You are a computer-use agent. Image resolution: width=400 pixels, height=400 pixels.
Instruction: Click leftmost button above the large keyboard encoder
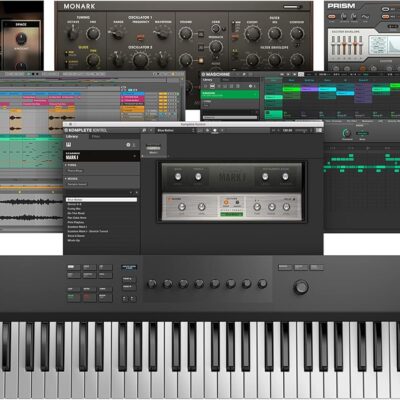tap(285, 267)
